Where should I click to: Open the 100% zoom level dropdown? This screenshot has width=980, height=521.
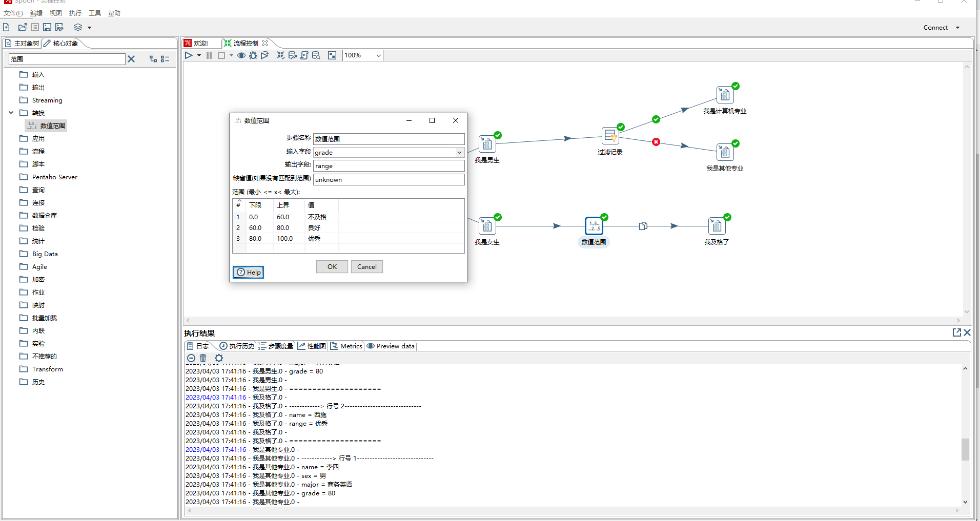point(378,55)
